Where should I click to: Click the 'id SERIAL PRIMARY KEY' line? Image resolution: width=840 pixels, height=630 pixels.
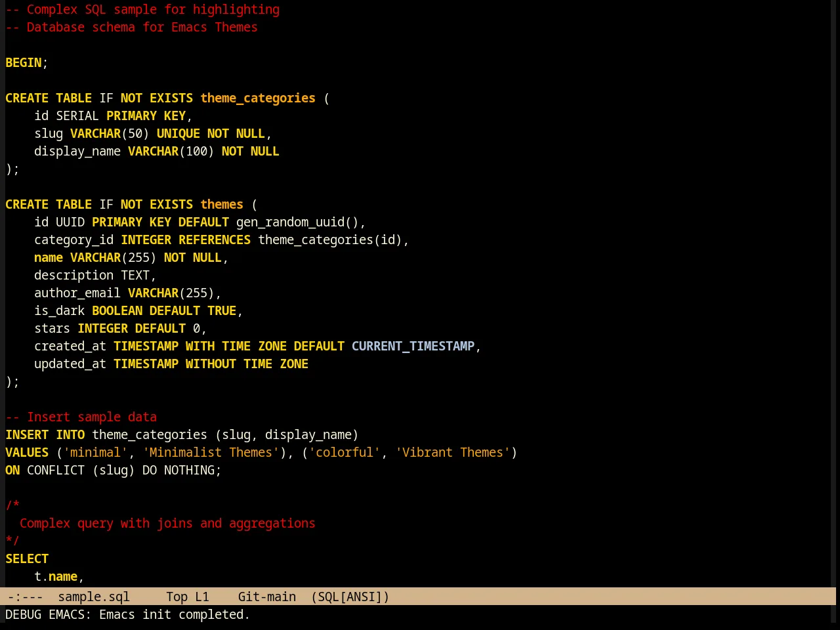[114, 115]
